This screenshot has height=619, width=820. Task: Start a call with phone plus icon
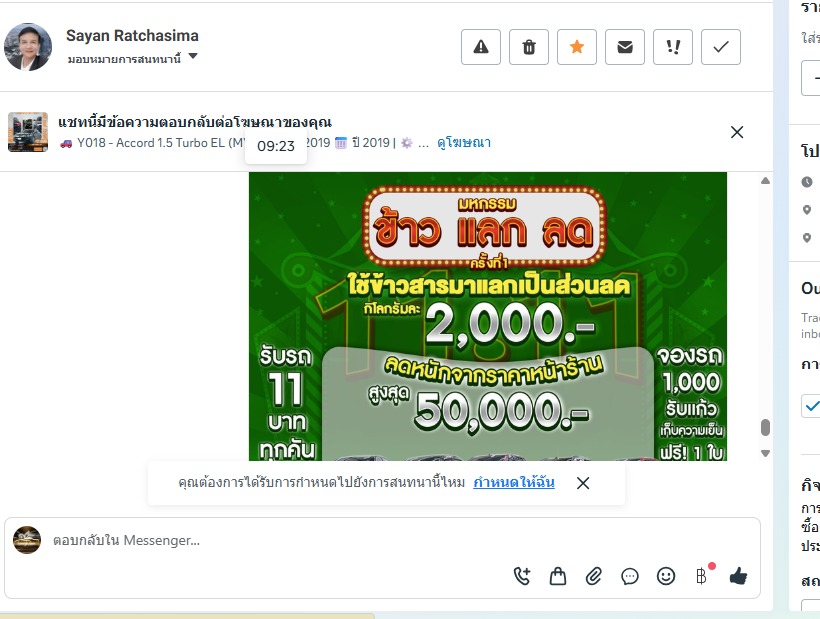tap(522, 576)
